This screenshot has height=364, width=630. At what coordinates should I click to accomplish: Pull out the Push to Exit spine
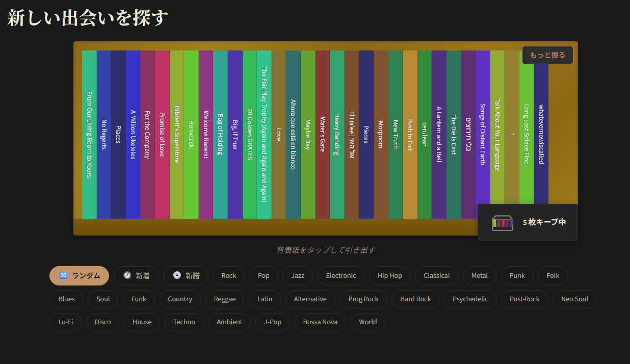[x=410, y=135]
